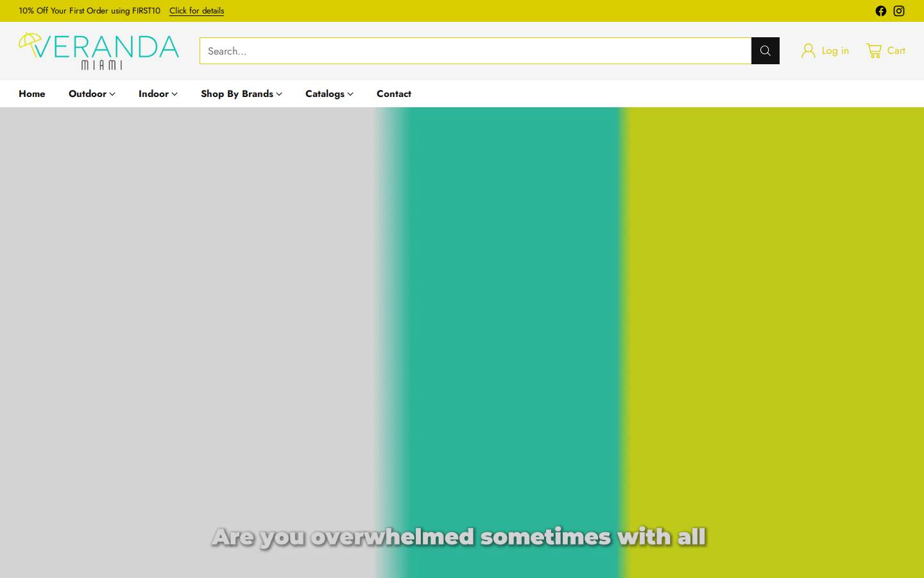Expand the Shop By Brands chevron
Image resolution: width=924 pixels, height=578 pixels.
click(279, 94)
